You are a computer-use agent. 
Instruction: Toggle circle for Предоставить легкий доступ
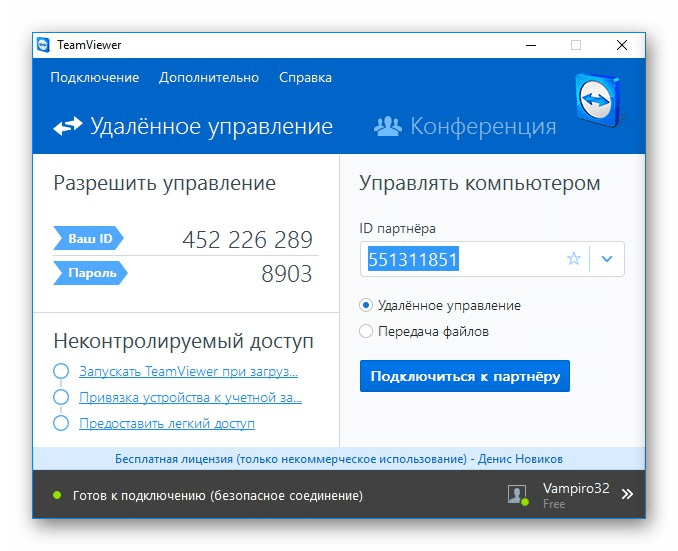[61, 423]
